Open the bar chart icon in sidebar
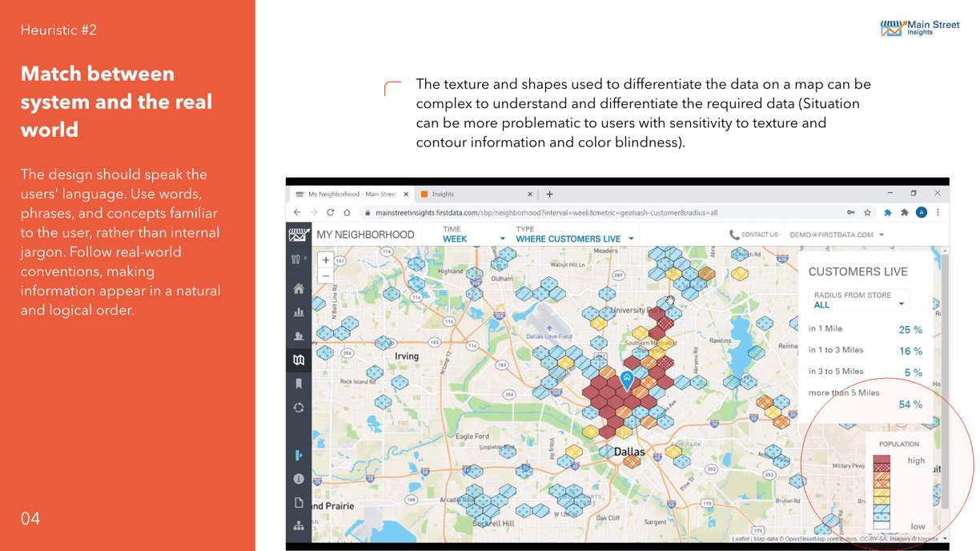 click(299, 312)
